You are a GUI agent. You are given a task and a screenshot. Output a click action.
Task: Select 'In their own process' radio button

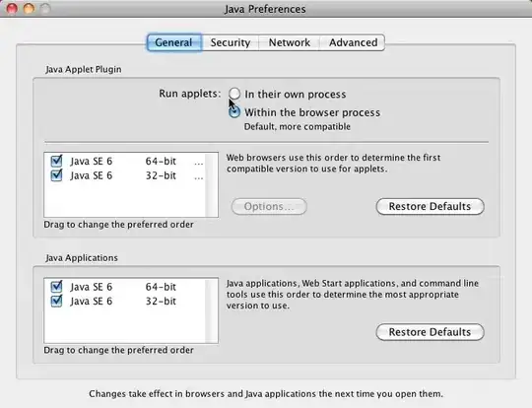tap(234, 94)
